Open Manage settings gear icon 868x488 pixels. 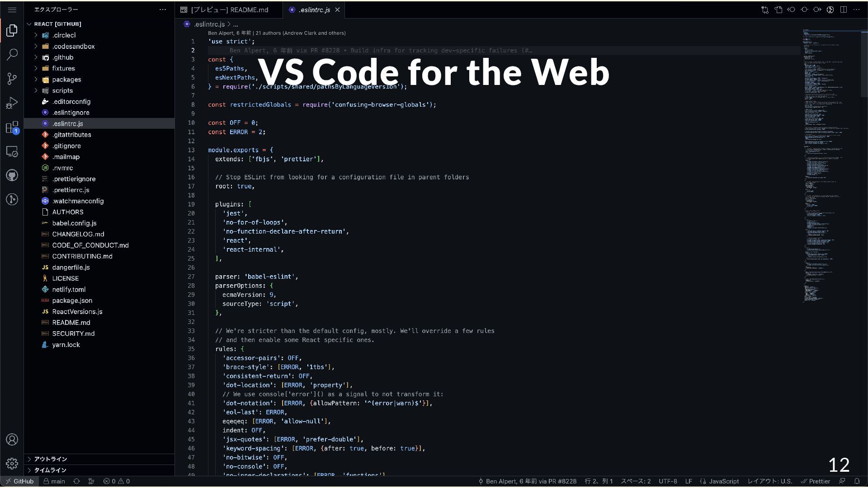tap(12, 464)
